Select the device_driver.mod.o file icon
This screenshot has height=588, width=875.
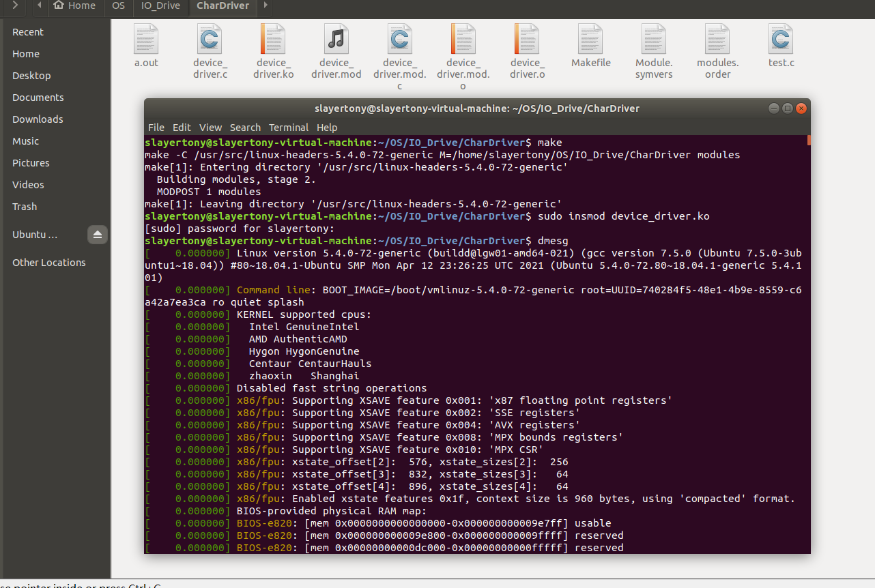pos(463,39)
